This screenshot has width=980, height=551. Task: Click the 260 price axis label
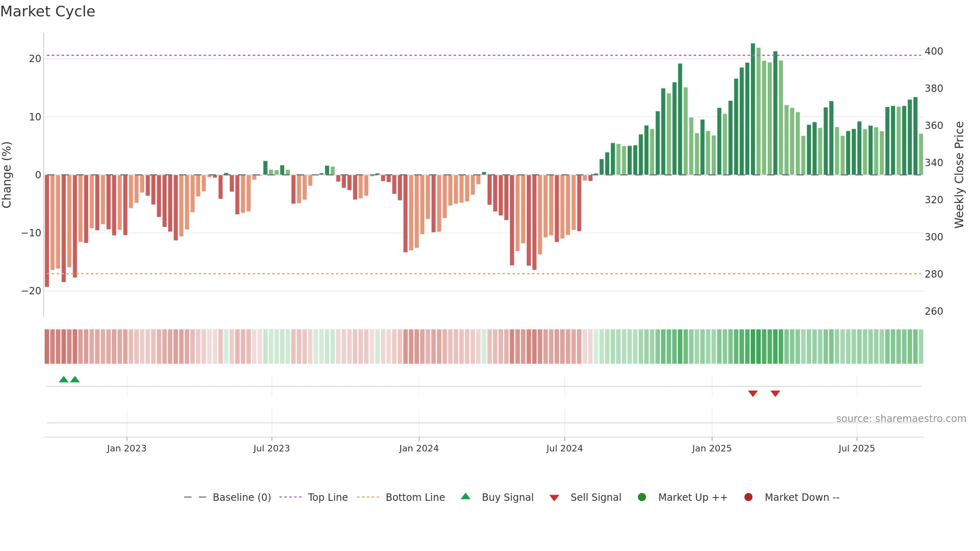pos(934,311)
